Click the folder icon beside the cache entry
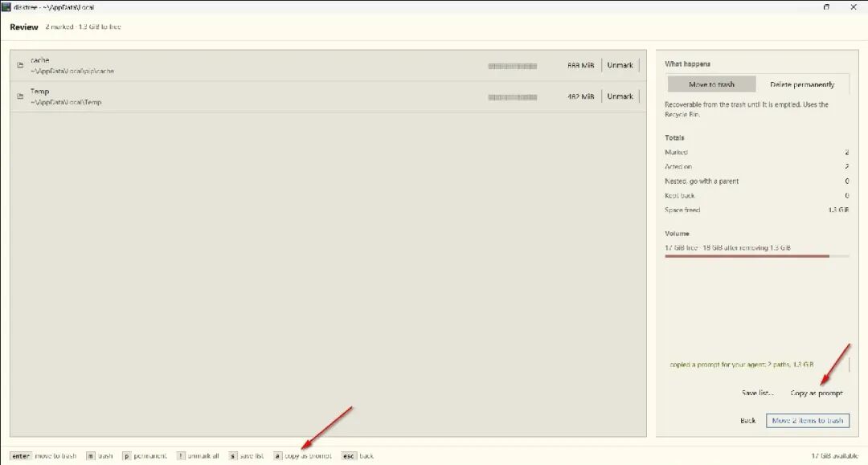Viewport: 868px width, 465px height. [20, 65]
